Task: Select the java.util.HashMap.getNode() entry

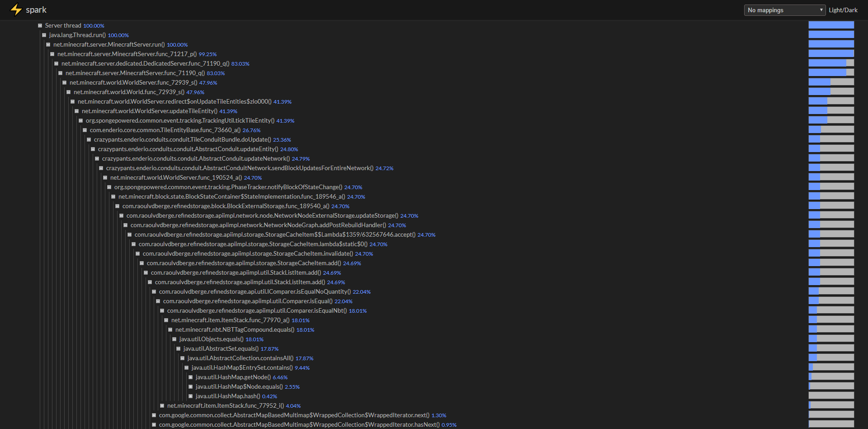Action: pyautogui.click(x=233, y=377)
